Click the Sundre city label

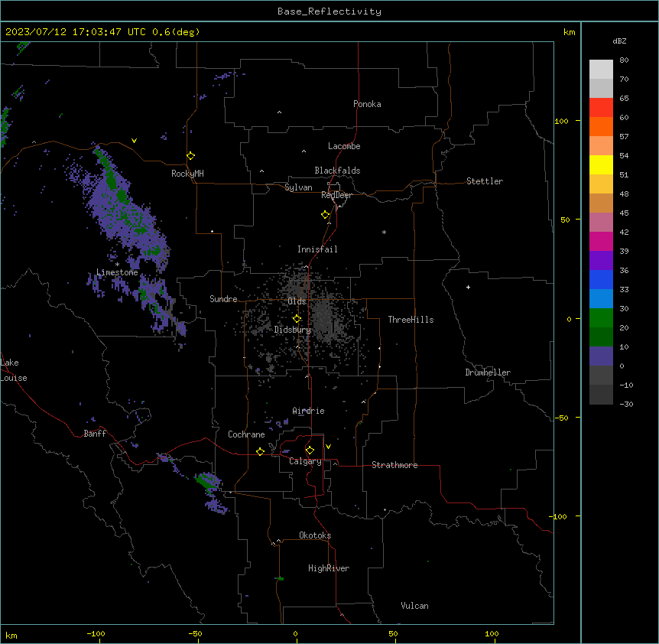click(223, 299)
